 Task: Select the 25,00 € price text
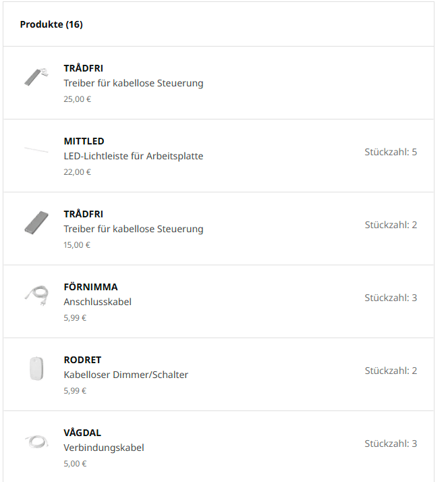(x=77, y=99)
